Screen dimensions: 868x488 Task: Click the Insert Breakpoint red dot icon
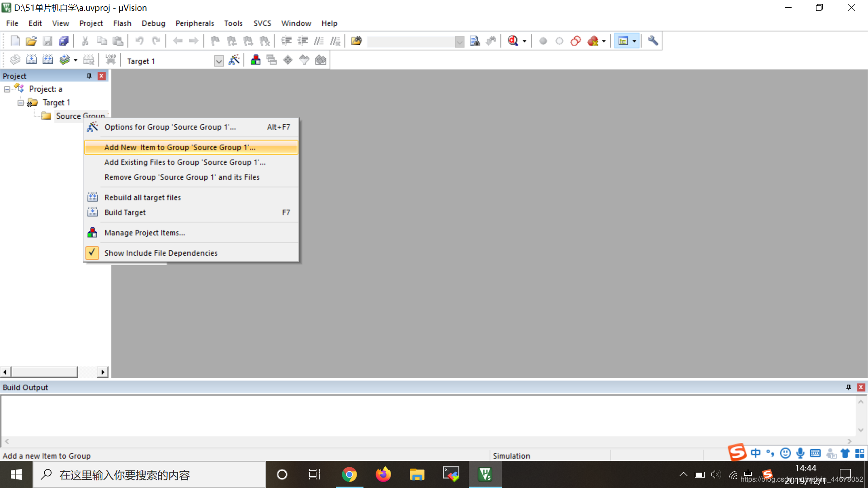click(543, 41)
